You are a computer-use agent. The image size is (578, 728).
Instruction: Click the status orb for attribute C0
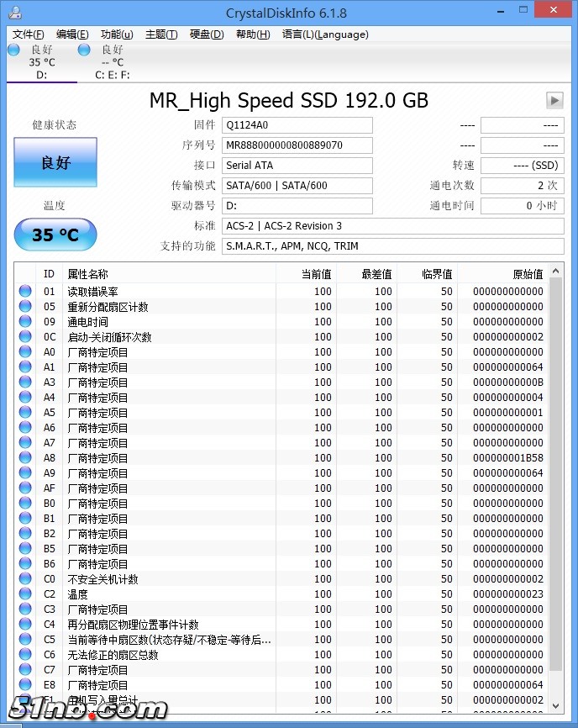pos(25,579)
